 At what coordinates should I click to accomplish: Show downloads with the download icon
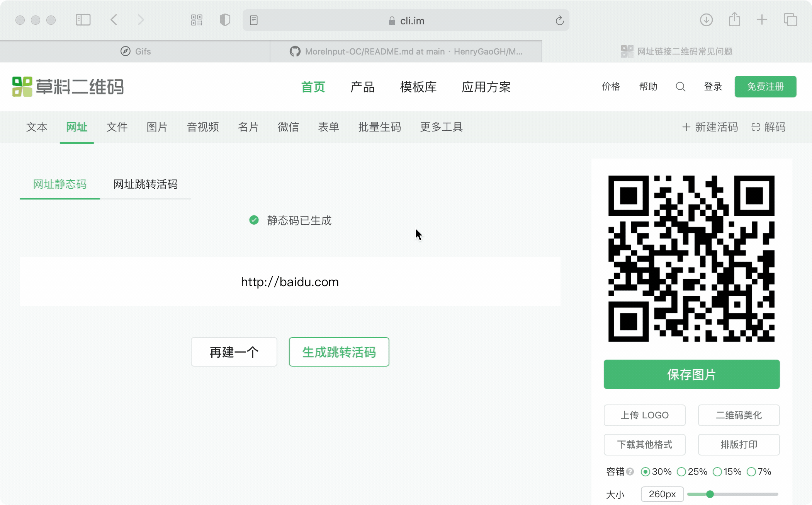coord(706,20)
